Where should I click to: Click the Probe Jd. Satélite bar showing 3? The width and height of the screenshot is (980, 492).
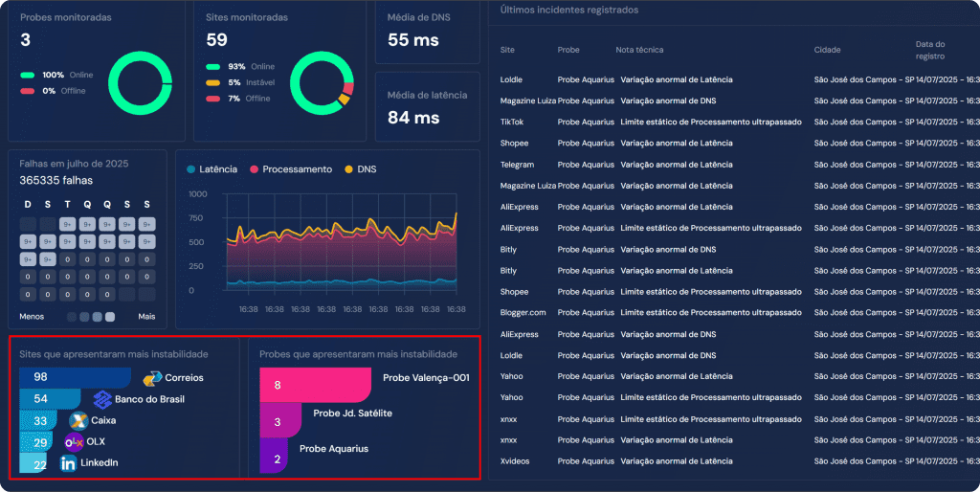coord(280,421)
